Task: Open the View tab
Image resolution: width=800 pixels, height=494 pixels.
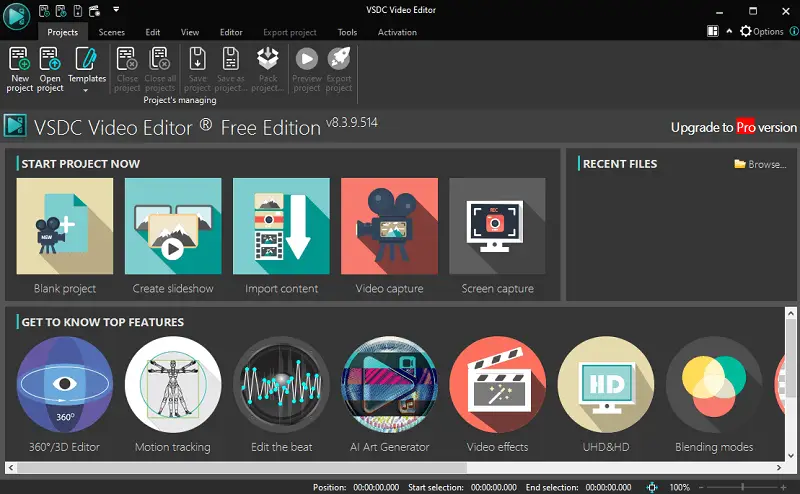Action: pos(190,32)
